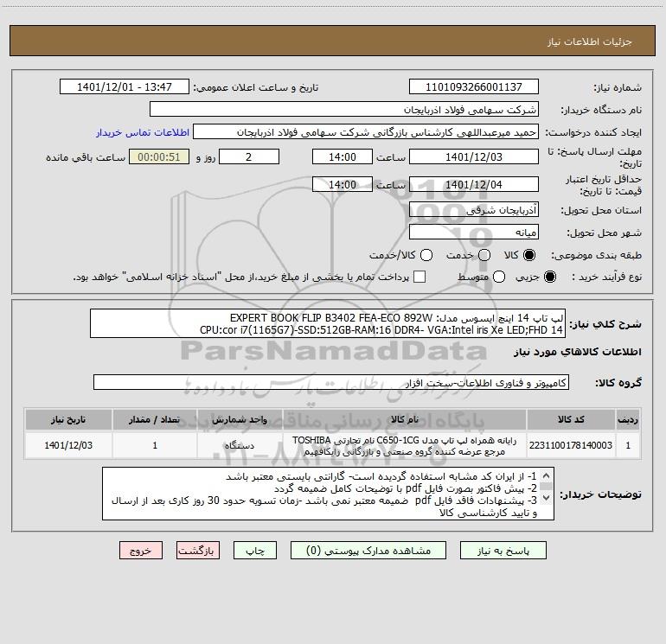Click the announcement date field 1401/12/01 - 13:47
Screen dimensions: 666x644
(124, 87)
